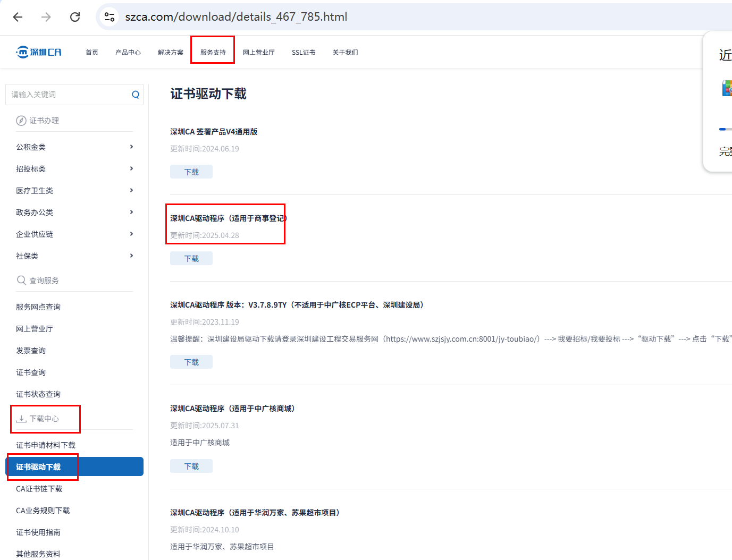This screenshot has width=732, height=560.
Task: Open the 服务支持 nav menu
Action: point(213,53)
